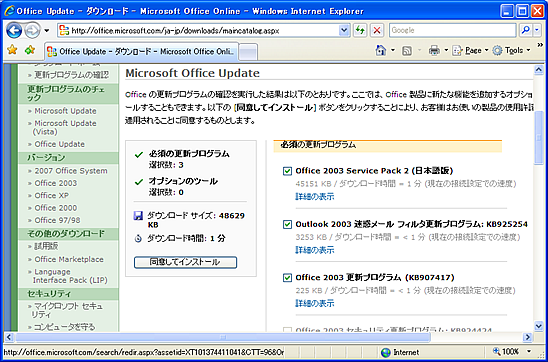
Task: Show details for Office 2003 Service Pack 2
Action: click(x=315, y=197)
